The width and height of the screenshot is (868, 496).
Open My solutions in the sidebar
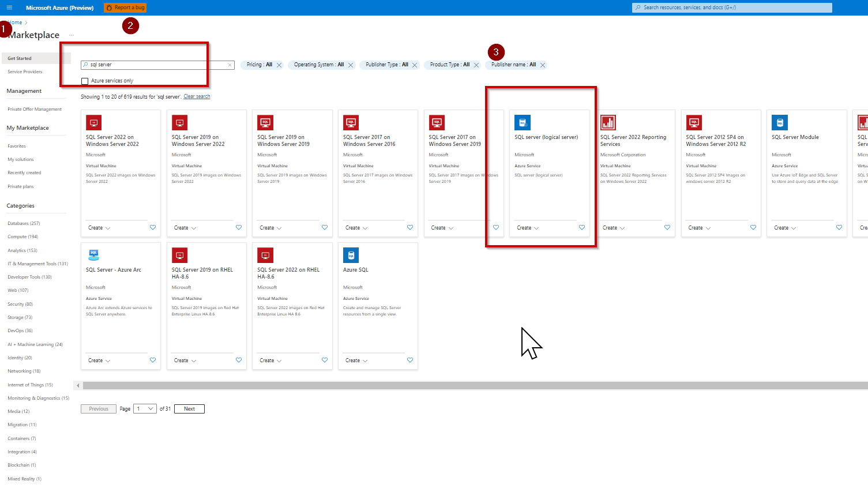[x=21, y=159]
